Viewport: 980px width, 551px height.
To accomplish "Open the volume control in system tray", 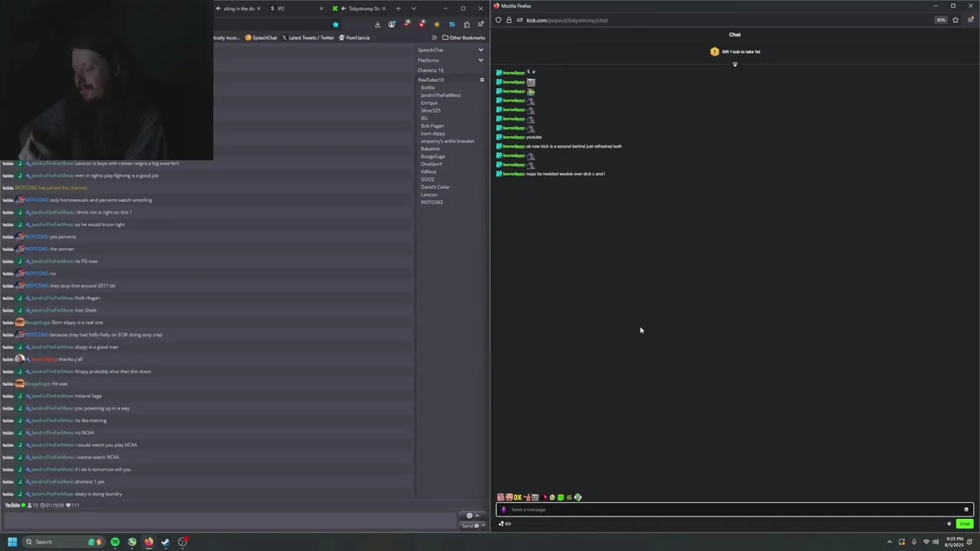I will (936, 542).
